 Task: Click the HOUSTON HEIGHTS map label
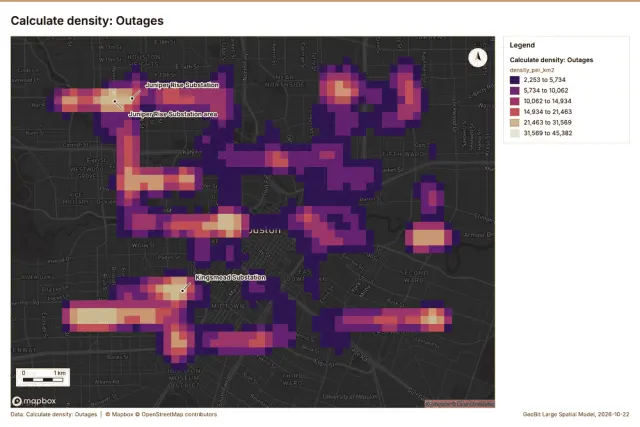click(x=144, y=60)
